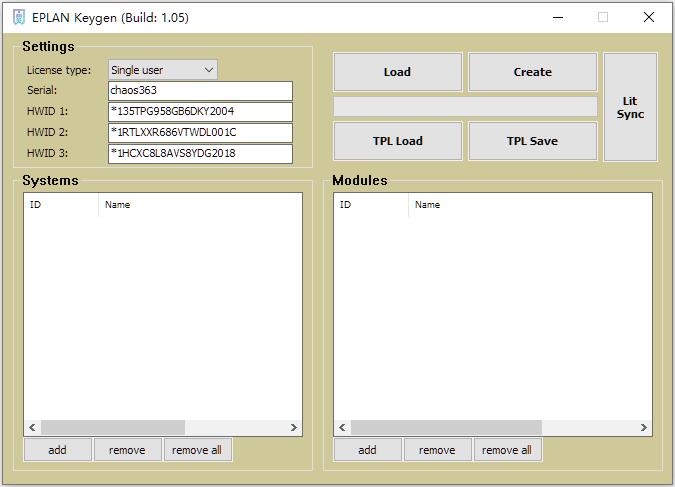Click the add button under Modules

click(367, 450)
